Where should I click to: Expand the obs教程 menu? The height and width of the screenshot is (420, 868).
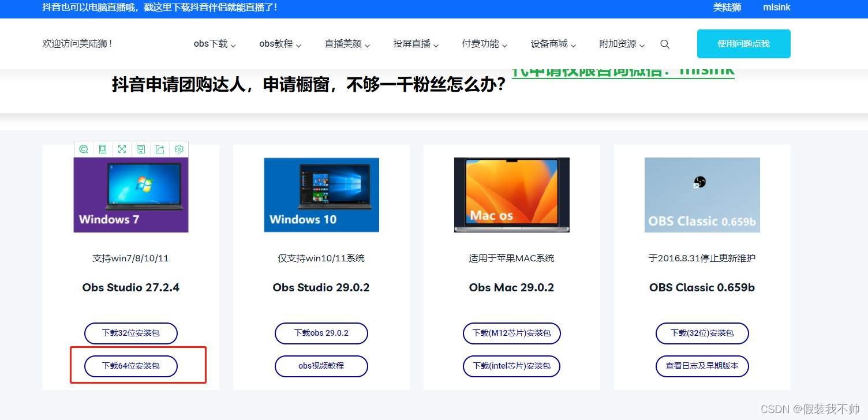coord(280,44)
